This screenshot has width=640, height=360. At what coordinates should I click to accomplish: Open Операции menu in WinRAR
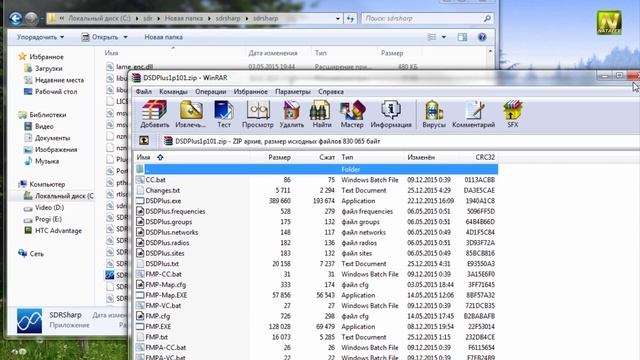click(211, 92)
